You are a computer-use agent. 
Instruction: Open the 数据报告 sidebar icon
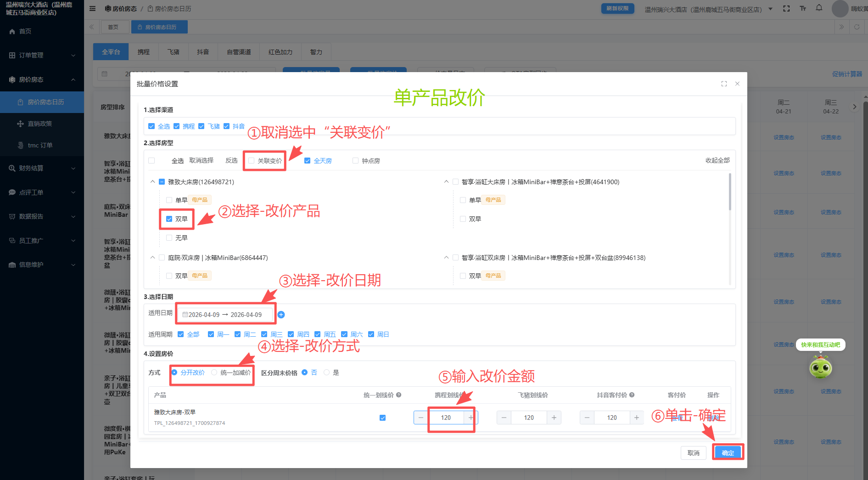(x=12, y=216)
